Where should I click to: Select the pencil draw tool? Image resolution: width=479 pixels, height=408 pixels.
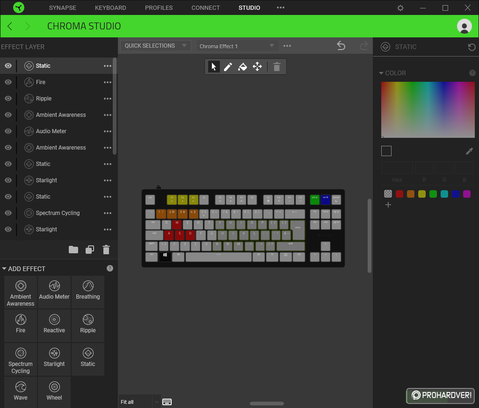[228, 67]
